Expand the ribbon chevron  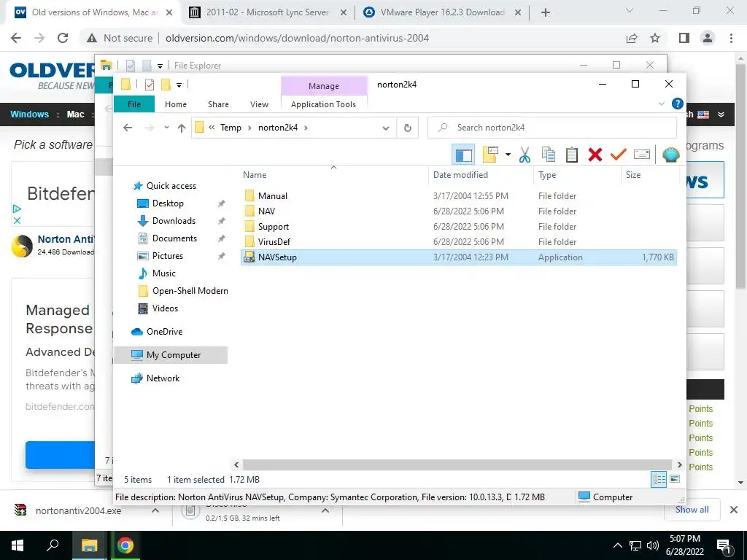click(661, 104)
